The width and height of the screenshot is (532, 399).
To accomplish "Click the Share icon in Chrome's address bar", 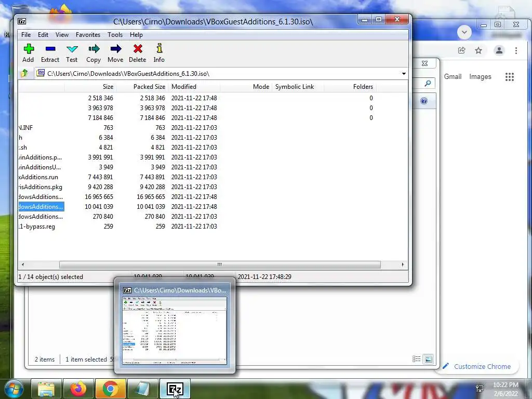I will 461,50.
